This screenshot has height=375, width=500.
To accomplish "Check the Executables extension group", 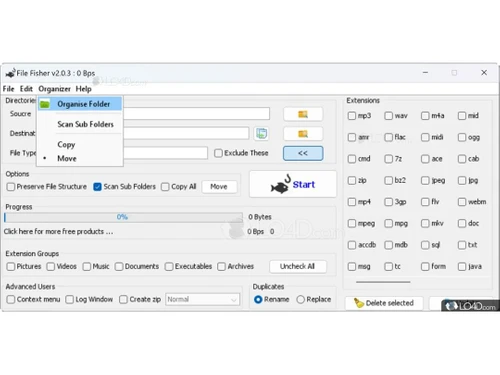I will pyautogui.click(x=169, y=267).
